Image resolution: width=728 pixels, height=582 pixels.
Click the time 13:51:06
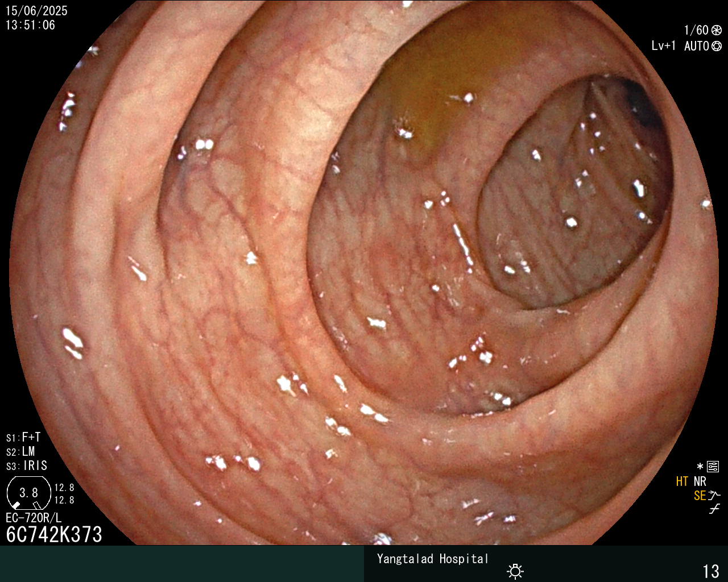(x=30, y=25)
